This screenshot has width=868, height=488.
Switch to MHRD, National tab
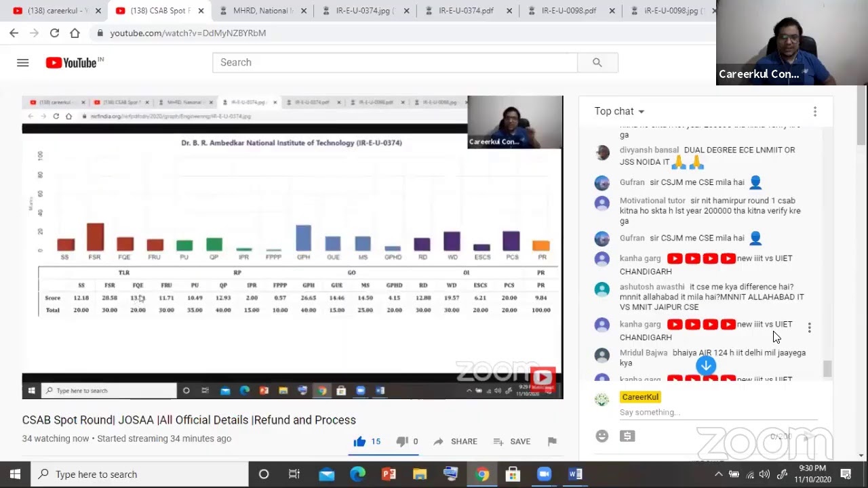point(263,11)
